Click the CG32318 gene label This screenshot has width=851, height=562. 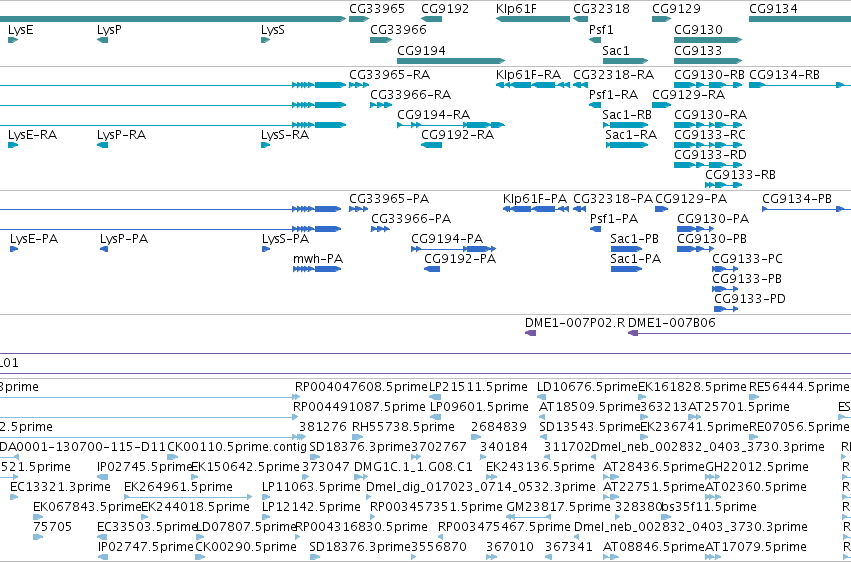[601, 9]
